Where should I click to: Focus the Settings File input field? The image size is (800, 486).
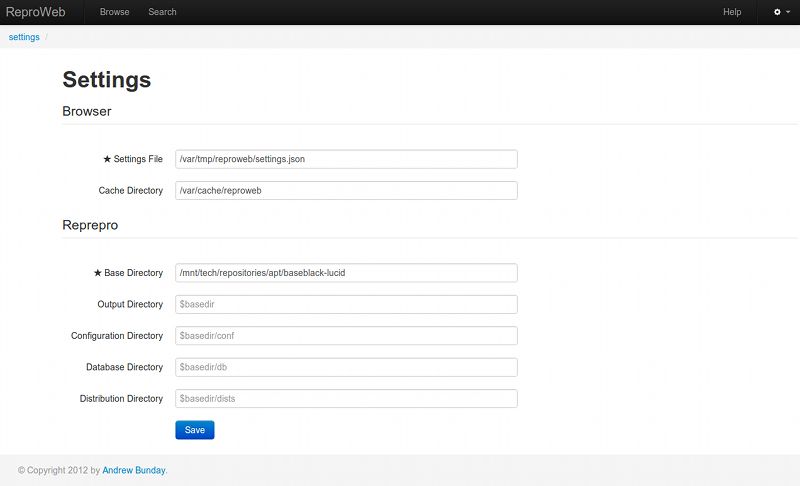[x=346, y=159]
